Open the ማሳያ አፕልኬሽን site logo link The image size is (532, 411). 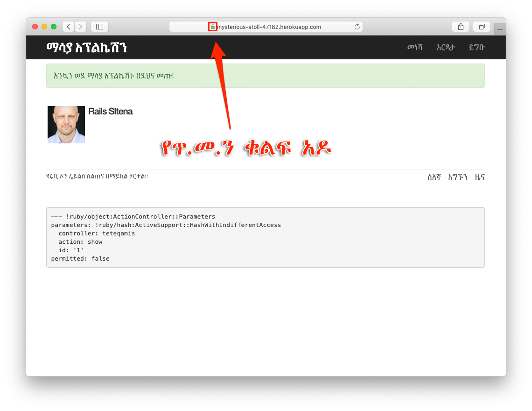86,48
